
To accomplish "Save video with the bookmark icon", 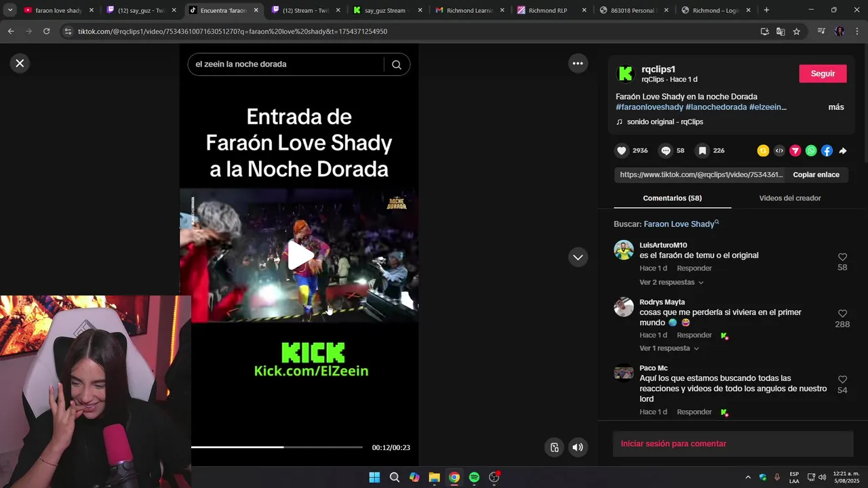I will coord(703,150).
